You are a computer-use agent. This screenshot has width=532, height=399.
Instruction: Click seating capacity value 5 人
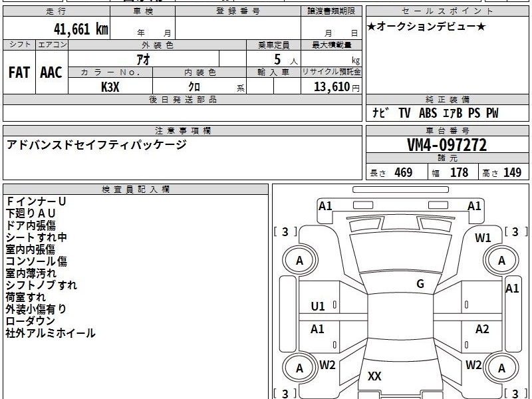[x=286, y=60]
